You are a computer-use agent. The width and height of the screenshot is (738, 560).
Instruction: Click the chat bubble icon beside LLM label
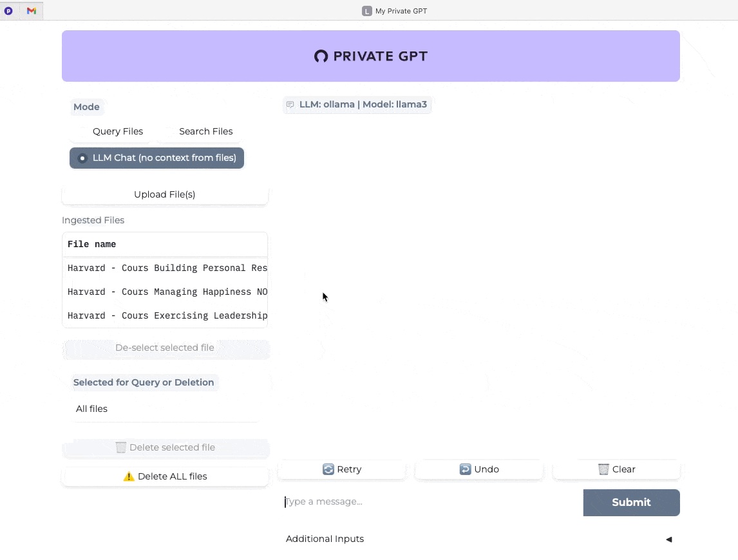[290, 104]
